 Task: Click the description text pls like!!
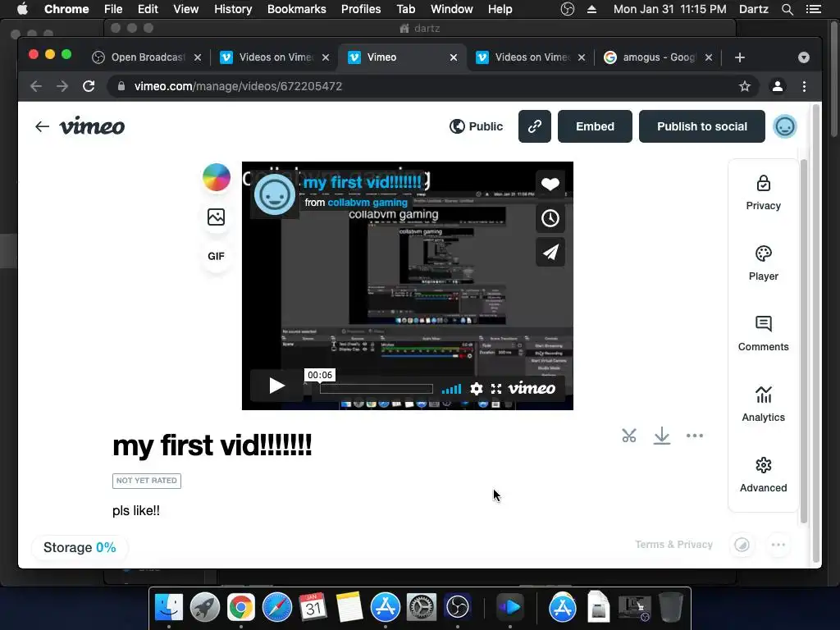(x=136, y=510)
